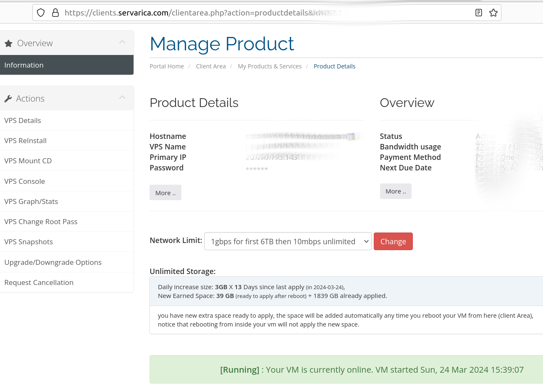Screen dimensions: 543x392
Task: Click the shield tracking protection icon
Action: 41,13
